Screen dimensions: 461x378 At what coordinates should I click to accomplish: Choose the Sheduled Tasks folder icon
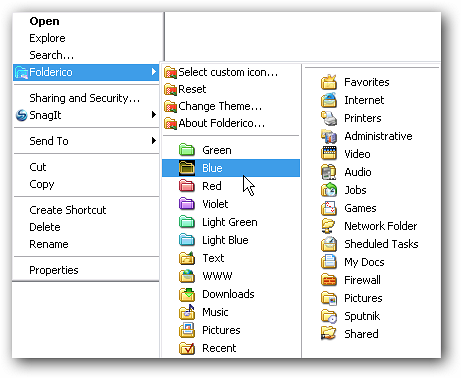click(x=329, y=244)
